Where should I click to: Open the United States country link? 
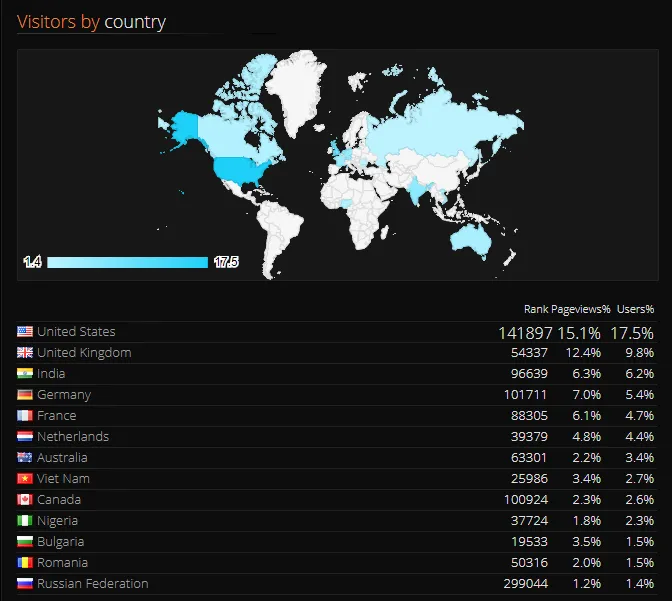click(76, 331)
